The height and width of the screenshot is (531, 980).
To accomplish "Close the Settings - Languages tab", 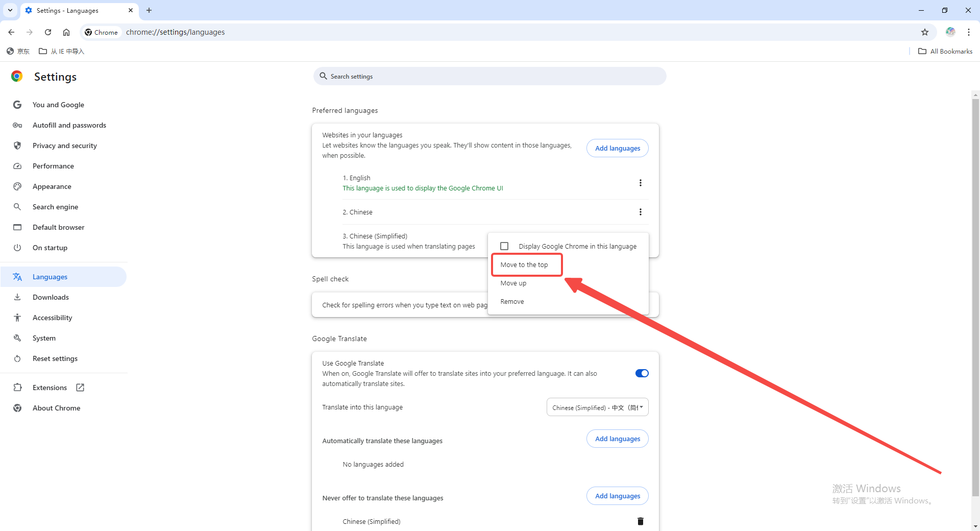I will tap(131, 10).
